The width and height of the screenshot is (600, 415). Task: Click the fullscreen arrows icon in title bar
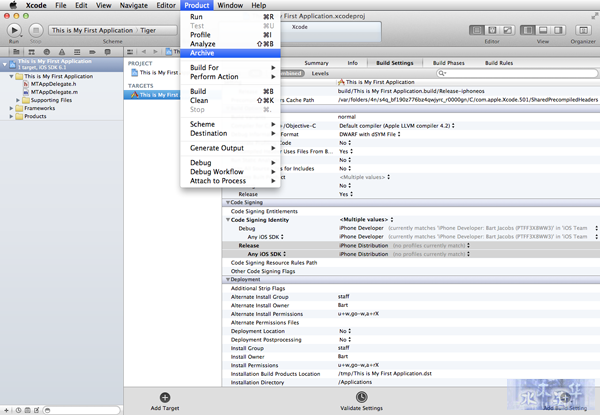point(594,16)
